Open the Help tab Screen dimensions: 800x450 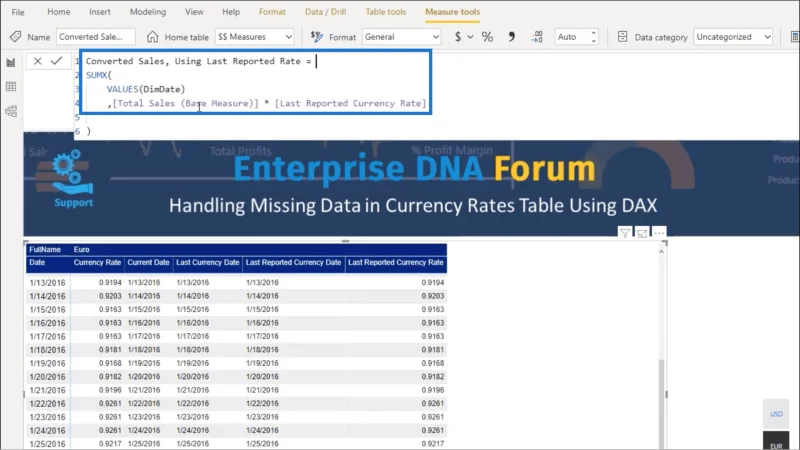point(231,12)
